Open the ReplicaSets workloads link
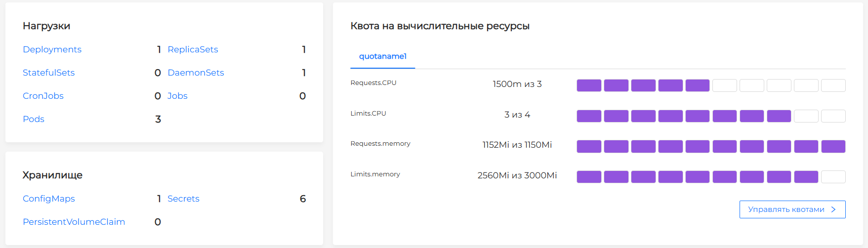Image resolution: width=868 pixels, height=248 pixels. 193,49
